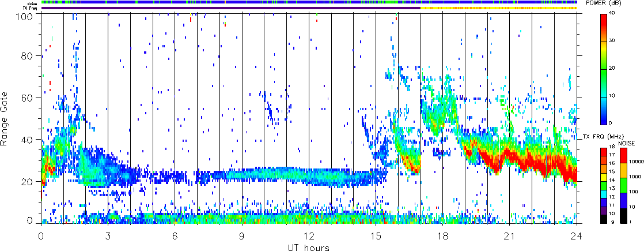Click the '12' tick label on UT hours axis
This screenshot has height=251, width=644.
point(309,236)
